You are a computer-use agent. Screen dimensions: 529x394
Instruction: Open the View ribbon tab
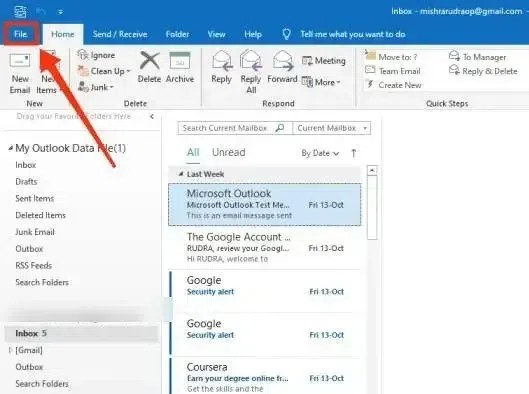tap(217, 34)
